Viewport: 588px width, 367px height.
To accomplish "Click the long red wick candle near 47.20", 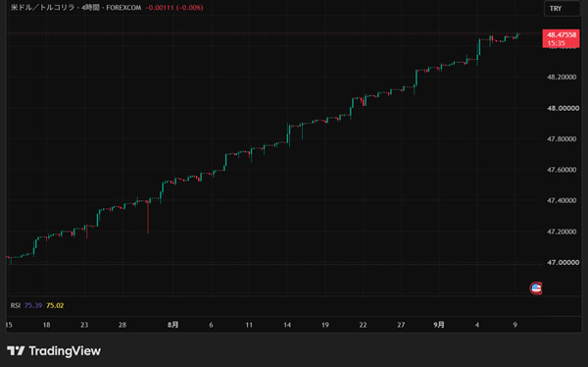I will click(148, 217).
